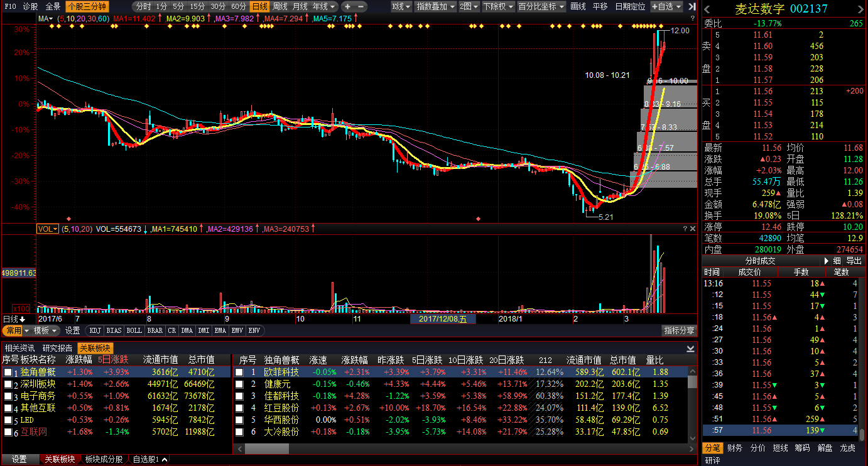Screen dimensions: 868x466
Task: Switch to the 研究报告 tab
Action: pyautogui.click(x=57, y=348)
